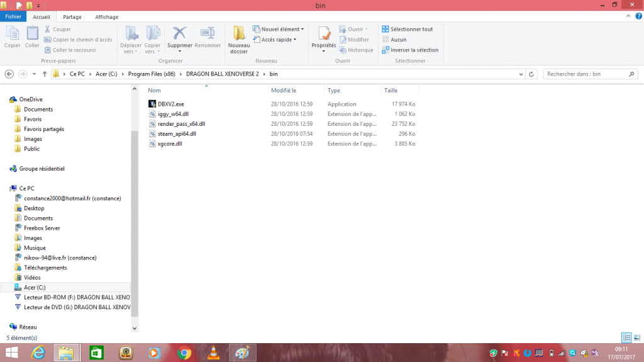Click DRAGON BALL XENOVERSE 2 breadcrumb
The image size is (644, 362).
click(x=222, y=74)
